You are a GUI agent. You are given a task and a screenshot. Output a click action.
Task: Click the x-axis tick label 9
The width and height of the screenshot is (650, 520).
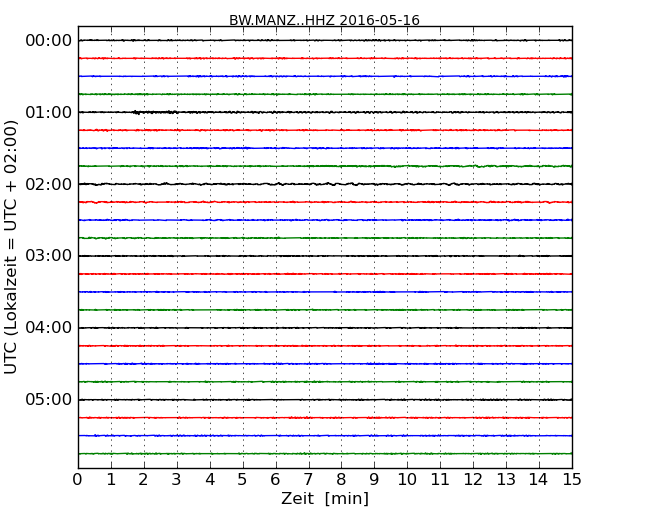point(374,480)
